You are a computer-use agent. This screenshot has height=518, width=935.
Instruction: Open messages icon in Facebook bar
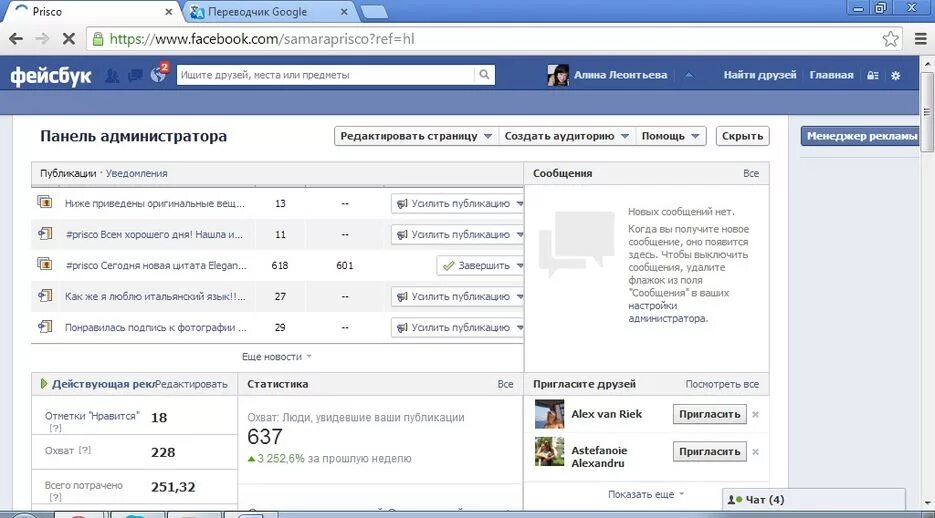(x=135, y=75)
